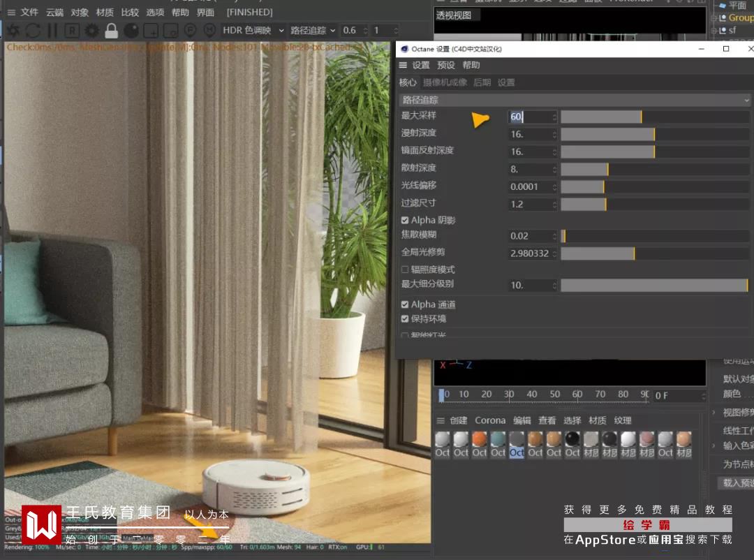Screen dimensions: 754x560
Task: Open the HDR 色调映 dropdown
Action: pyautogui.click(x=253, y=30)
